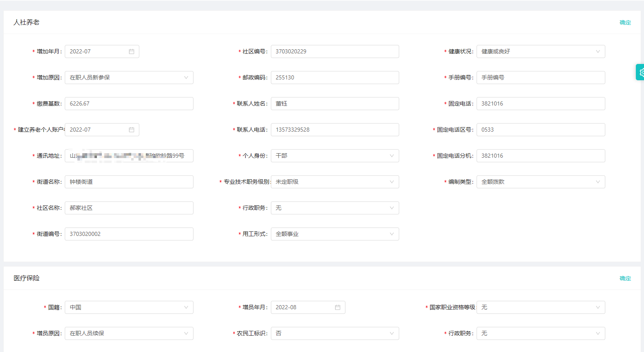644x352 pixels.
Task: Click the 固定电话分机 input field
Action: click(x=541, y=156)
